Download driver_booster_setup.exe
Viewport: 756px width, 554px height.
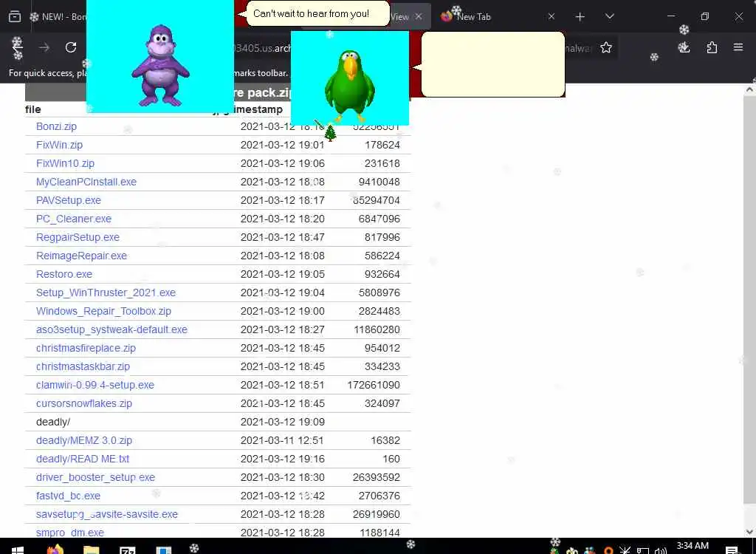point(95,477)
